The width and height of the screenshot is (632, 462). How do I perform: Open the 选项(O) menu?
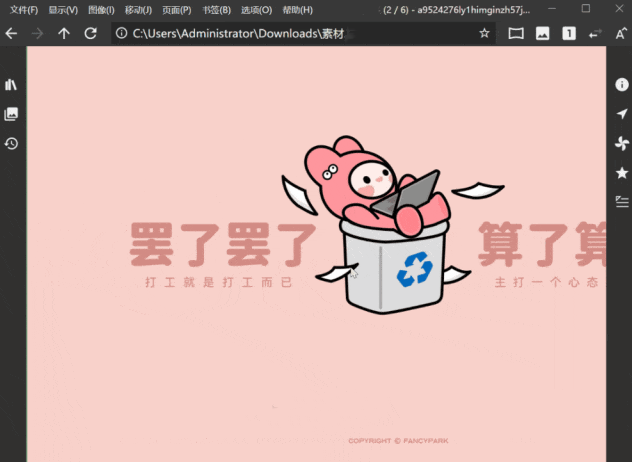pos(256,10)
